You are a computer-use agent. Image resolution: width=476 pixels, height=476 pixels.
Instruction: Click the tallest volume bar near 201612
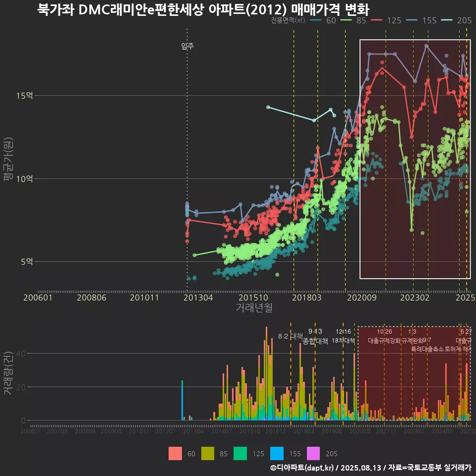(267, 374)
